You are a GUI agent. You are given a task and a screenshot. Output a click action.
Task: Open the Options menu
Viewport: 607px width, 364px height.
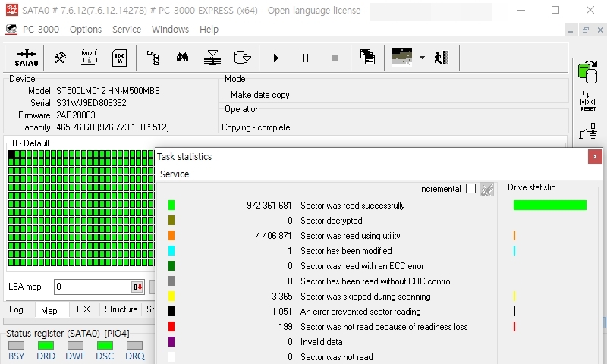86,30
